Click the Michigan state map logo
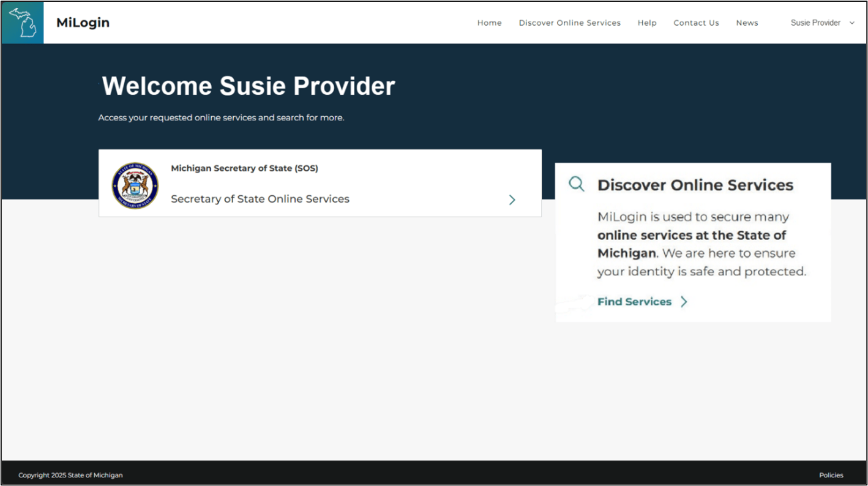 tap(23, 23)
